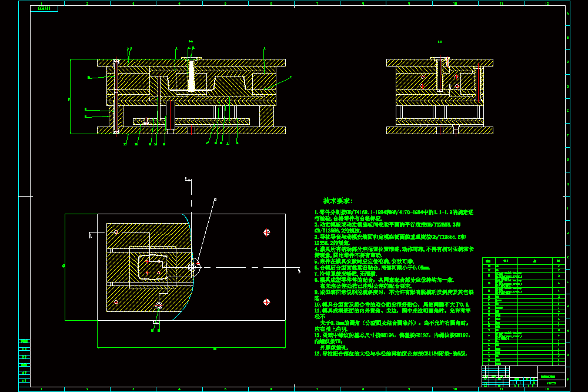Select technical note 3 citing GB/T12555.2
This screenshot has height=392, width=588.
390,240
